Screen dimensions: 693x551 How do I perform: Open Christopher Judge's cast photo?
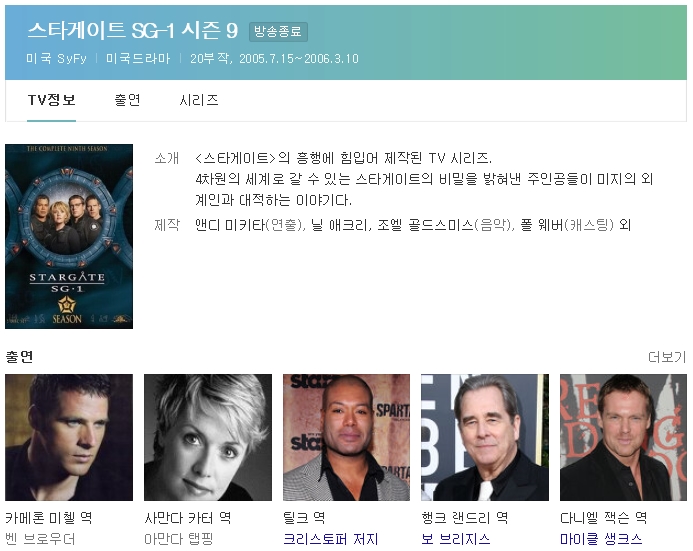346,437
